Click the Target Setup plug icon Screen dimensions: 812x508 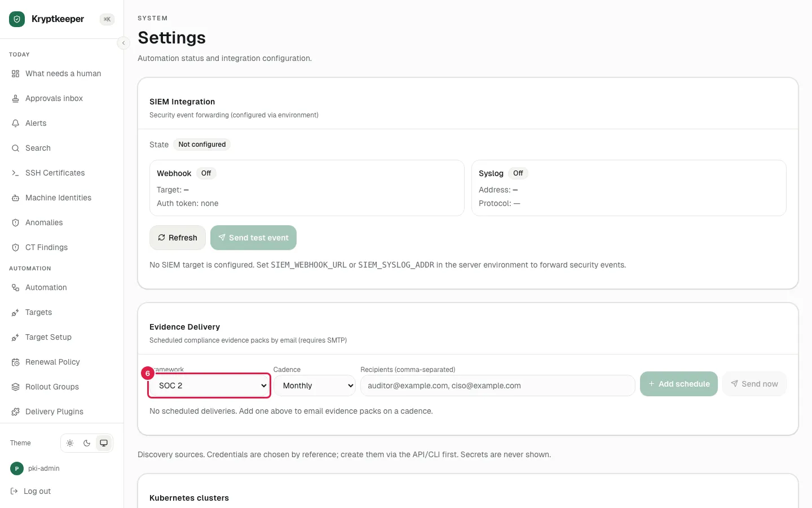(15, 338)
